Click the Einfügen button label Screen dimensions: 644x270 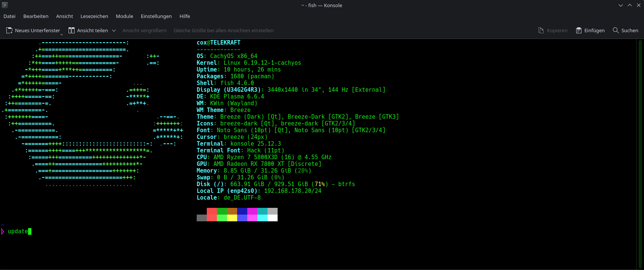[594, 30]
